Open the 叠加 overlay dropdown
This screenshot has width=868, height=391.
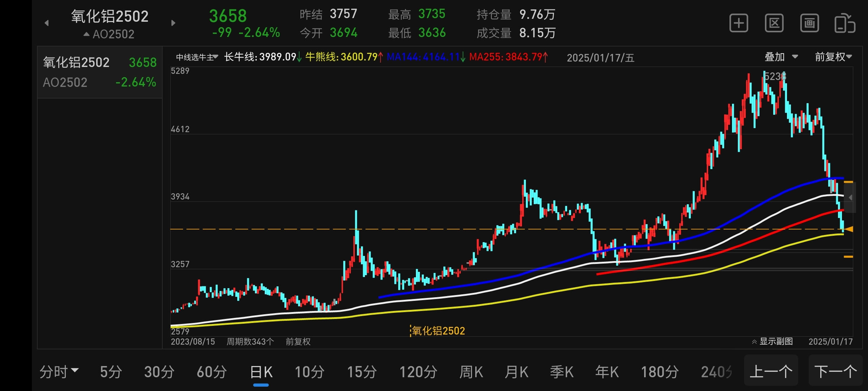click(781, 57)
